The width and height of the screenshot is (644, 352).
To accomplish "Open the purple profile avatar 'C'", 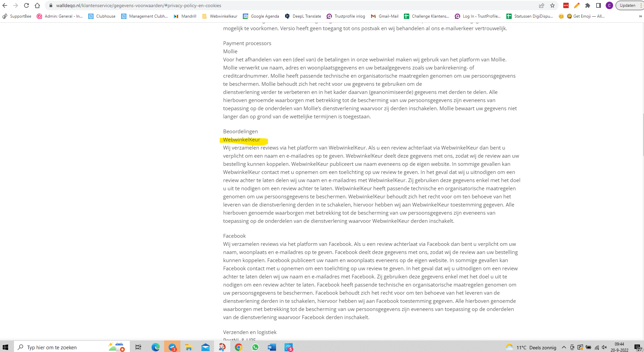I will click(609, 5).
